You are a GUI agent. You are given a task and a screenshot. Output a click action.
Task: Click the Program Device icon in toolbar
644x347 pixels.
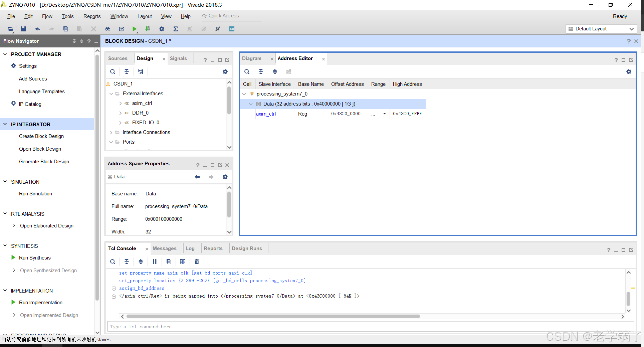[x=148, y=29]
